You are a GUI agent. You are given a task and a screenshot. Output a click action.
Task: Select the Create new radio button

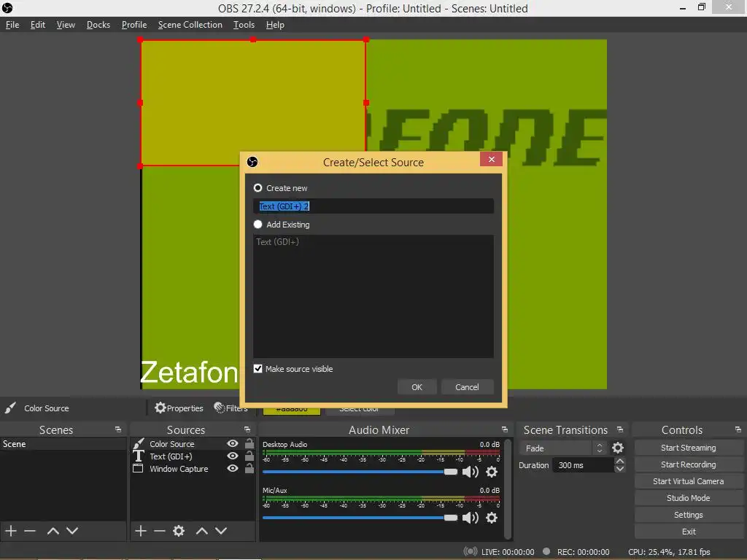pos(258,188)
